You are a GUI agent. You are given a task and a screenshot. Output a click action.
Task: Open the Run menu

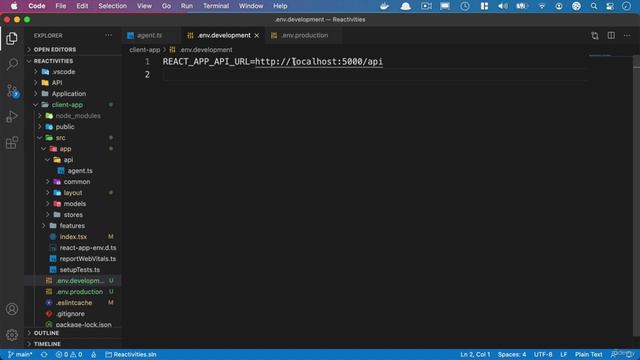[187, 6]
